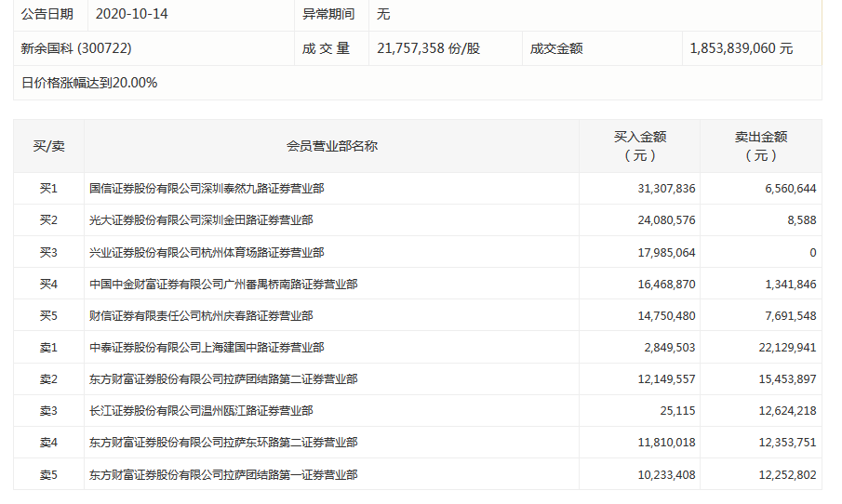842x504 pixels.
Task: Click 东方财富证券拉萨团结路第二证券营业部 name
Action: tap(223, 379)
